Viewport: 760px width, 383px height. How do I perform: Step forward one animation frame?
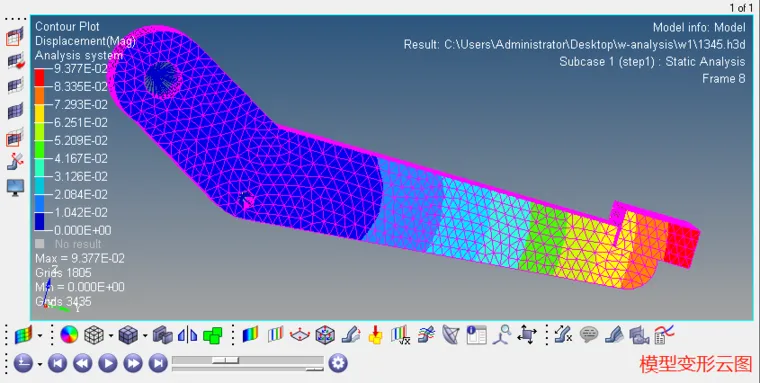133,363
